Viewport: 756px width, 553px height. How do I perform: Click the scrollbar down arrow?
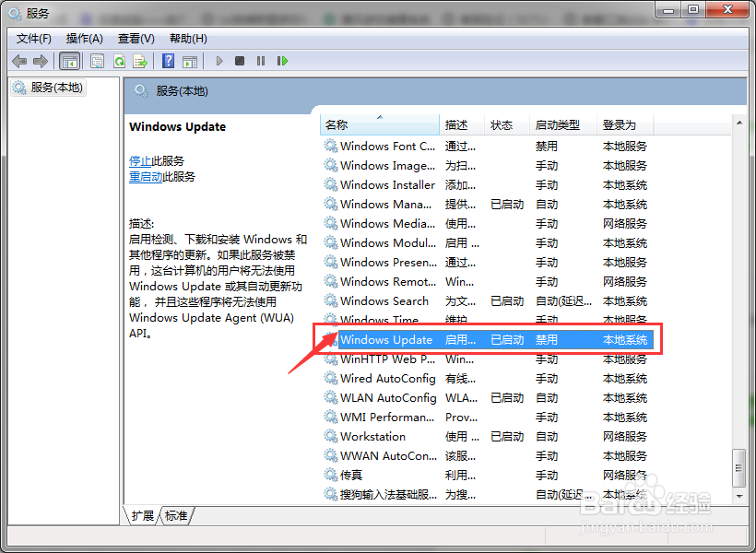pos(739,496)
